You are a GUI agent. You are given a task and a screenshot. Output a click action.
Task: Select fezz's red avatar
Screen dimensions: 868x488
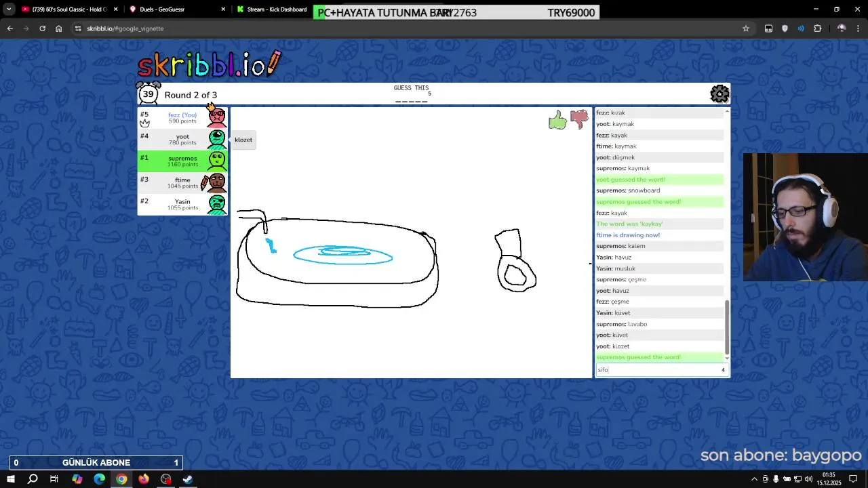(x=217, y=117)
